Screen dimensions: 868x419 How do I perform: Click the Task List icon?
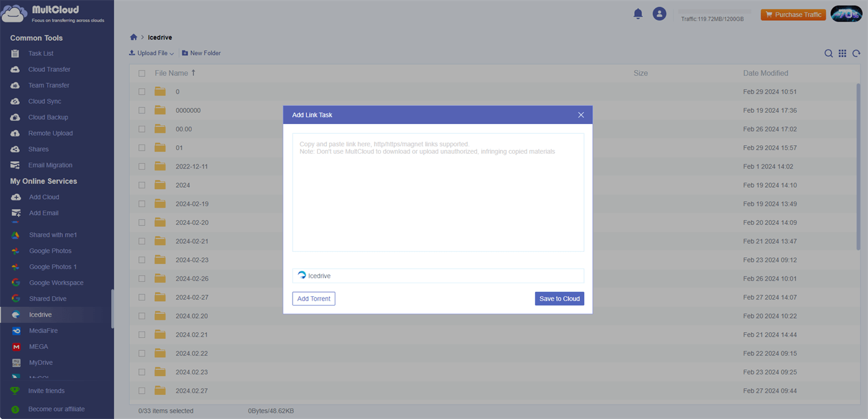[15, 53]
